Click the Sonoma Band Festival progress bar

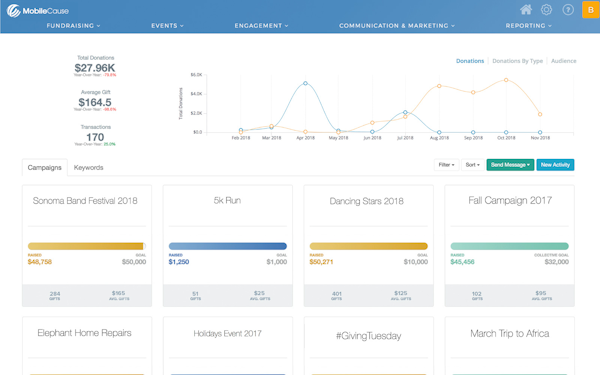tap(87, 246)
